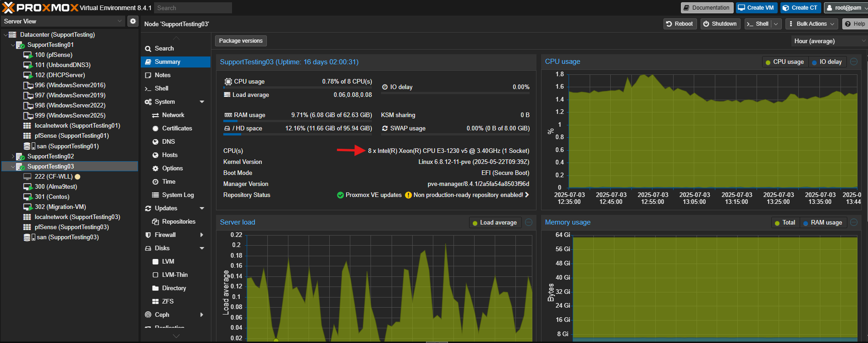The width and height of the screenshot is (868, 343).
Task: Open san (SupportTesting01) storage
Action: click(x=67, y=146)
